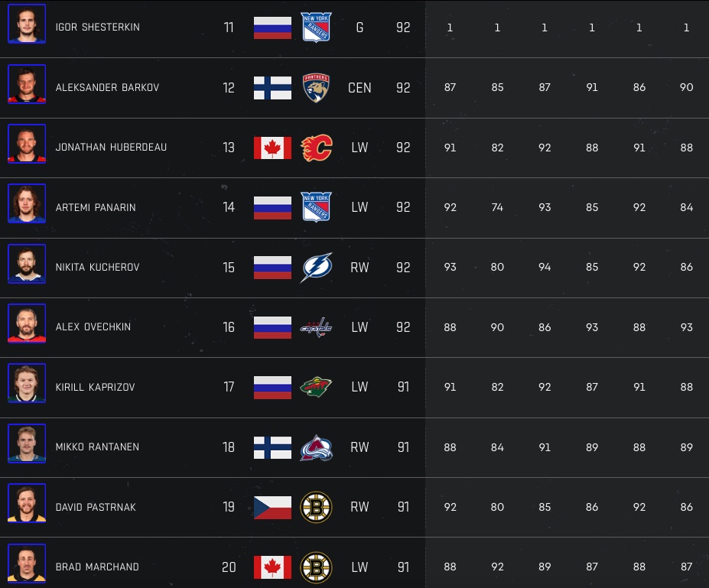
Task: Click the Canadian flag in Brad Marchand's row
Action: coord(272,567)
